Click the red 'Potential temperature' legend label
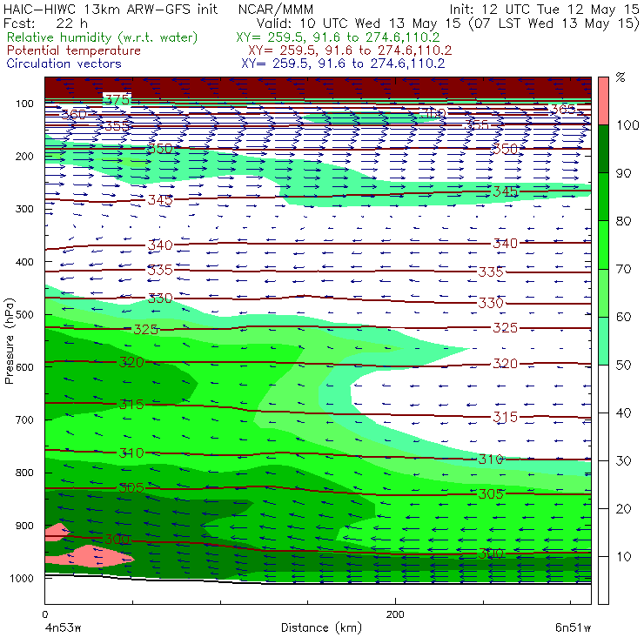Image resolution: width=644 pixels, height=644 pixels. pyautogui.click(x=74, y=50)
